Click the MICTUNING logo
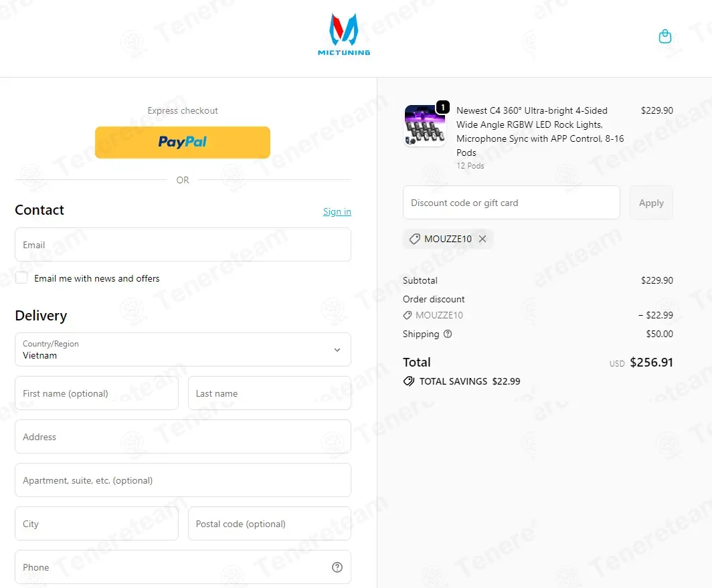The height and width of the screenshot is (588, 712). point(344,35)
